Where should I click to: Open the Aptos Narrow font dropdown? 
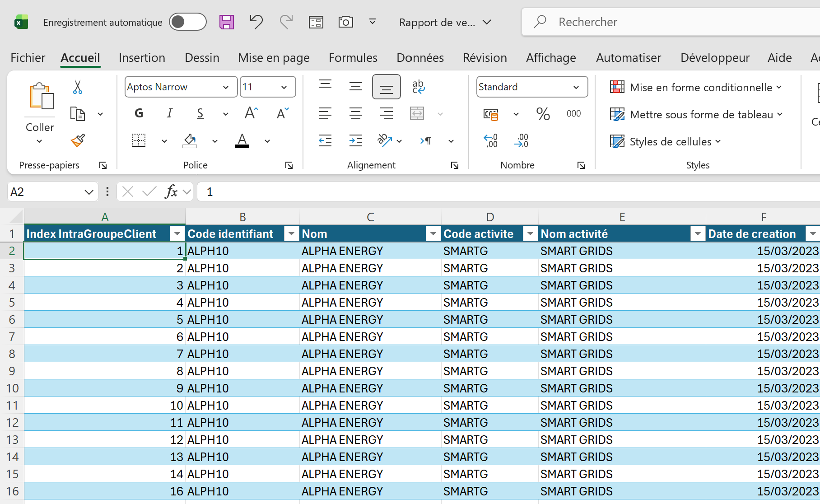tap(226, 87)
